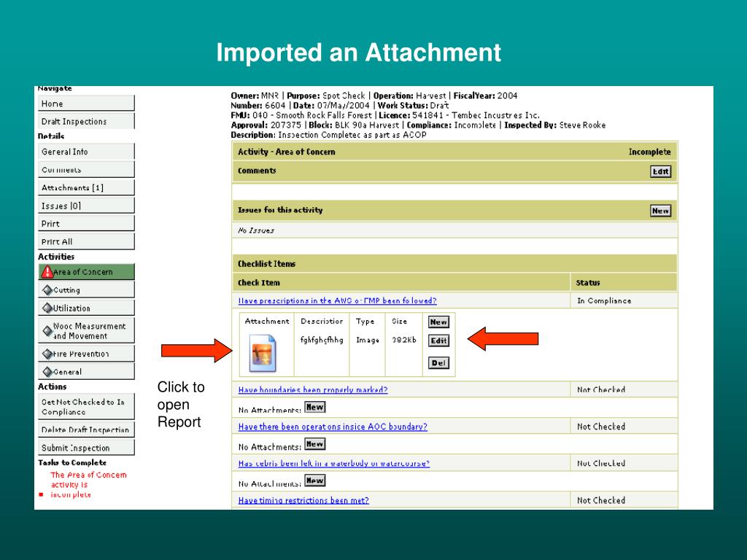Image resolution: width=747 pixels, height=560 pixels.
Task: Add new attachment under debris waterbody item
Action: click(315, 481)
